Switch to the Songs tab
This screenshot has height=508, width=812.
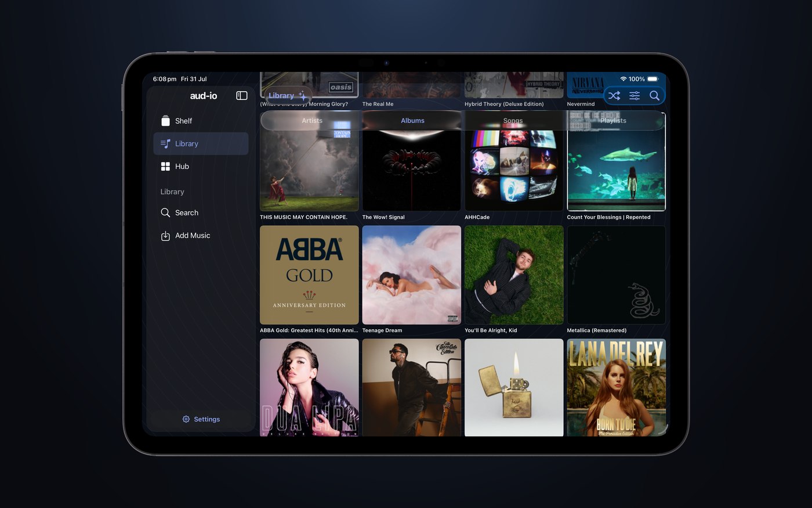pos(513,121)
